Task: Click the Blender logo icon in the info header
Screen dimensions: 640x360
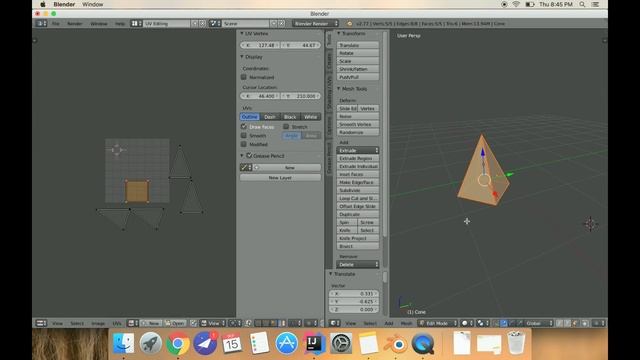Action: [x=349, y=24]
